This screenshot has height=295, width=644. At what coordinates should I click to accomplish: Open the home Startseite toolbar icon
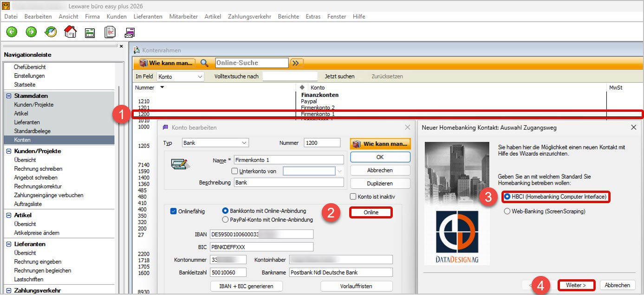[x=70, y=32]
